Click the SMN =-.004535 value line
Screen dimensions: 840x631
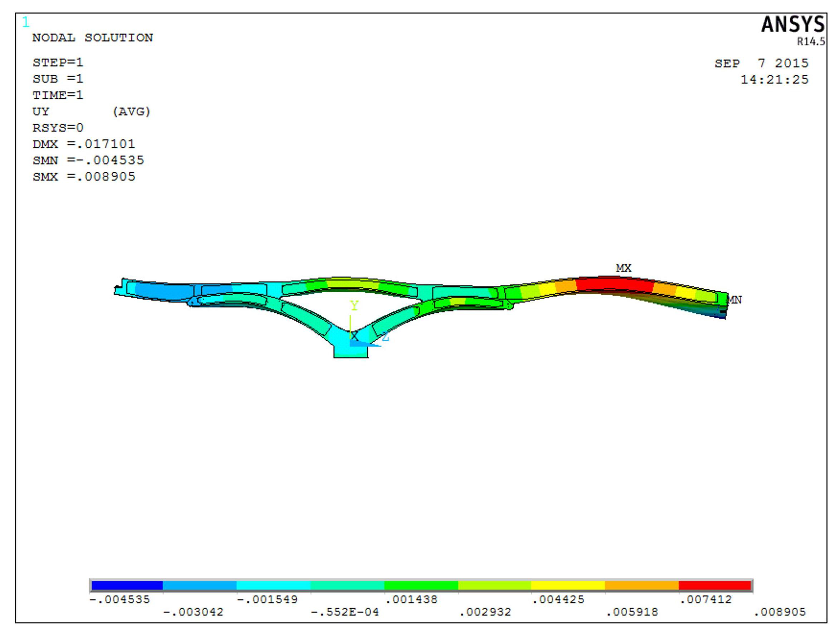(88, 160)
